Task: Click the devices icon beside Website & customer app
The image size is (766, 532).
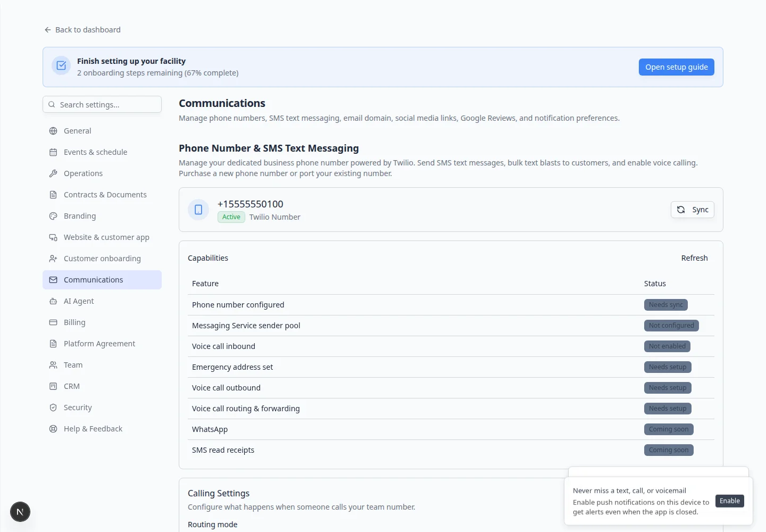Action: tap(53, 237)
